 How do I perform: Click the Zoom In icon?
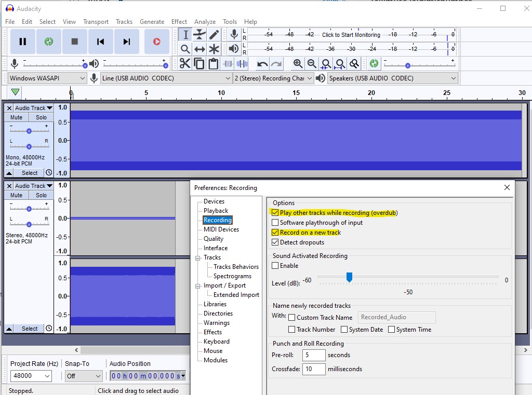(x=298, y=63)
